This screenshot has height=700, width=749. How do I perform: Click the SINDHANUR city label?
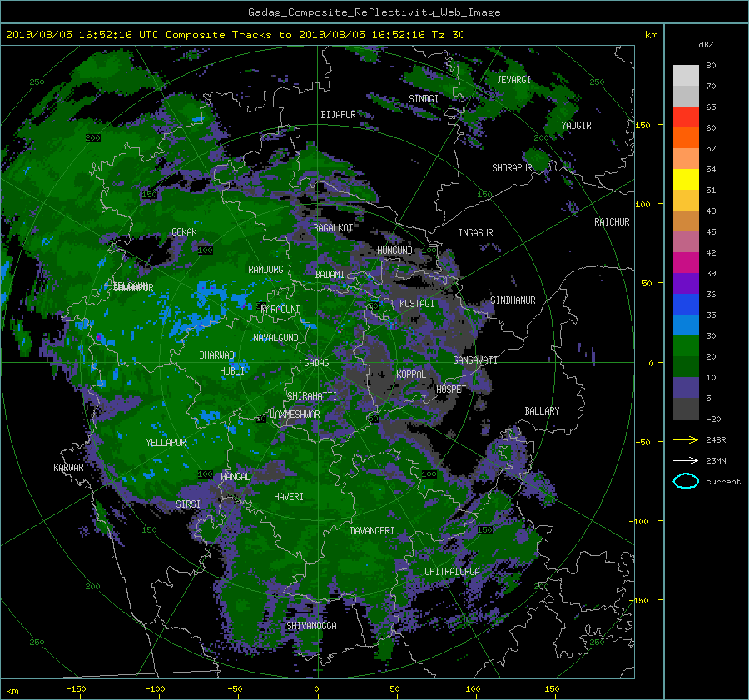(x=513, y=300)
